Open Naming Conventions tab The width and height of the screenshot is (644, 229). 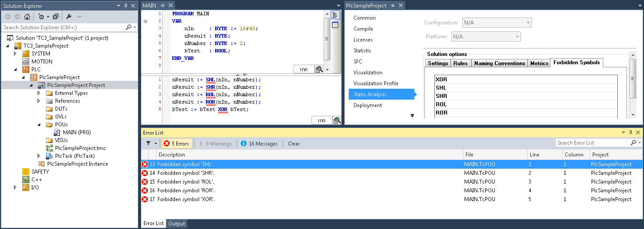click(x=500, y=63)
